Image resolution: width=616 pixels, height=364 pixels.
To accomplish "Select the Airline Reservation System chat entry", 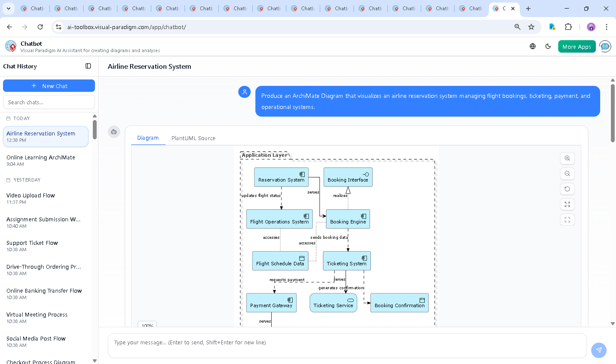I will 46,136.
